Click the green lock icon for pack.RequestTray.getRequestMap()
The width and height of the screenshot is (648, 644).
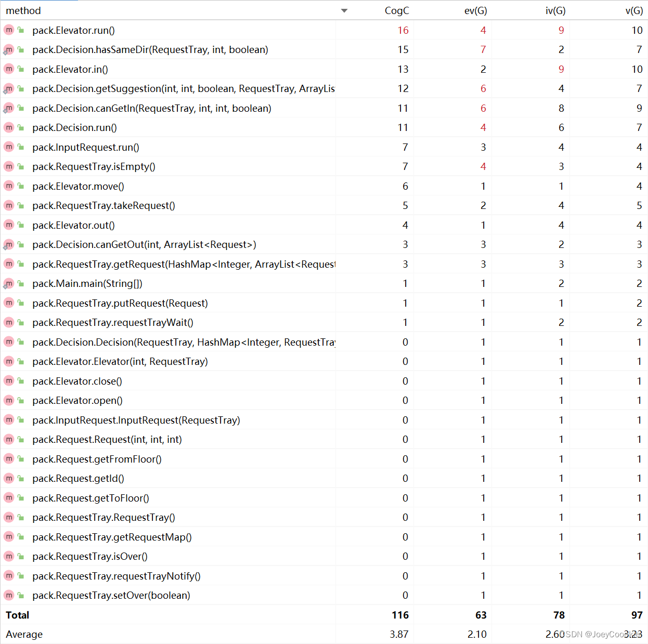21,537
